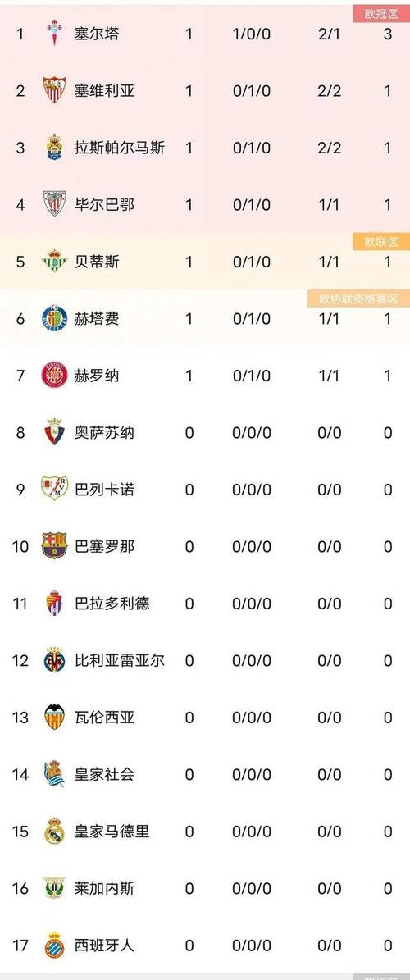The image size is (410, 980).
Task: Select the Valencia bat crest
Action: pyautogui.click(x=54, y=717)
